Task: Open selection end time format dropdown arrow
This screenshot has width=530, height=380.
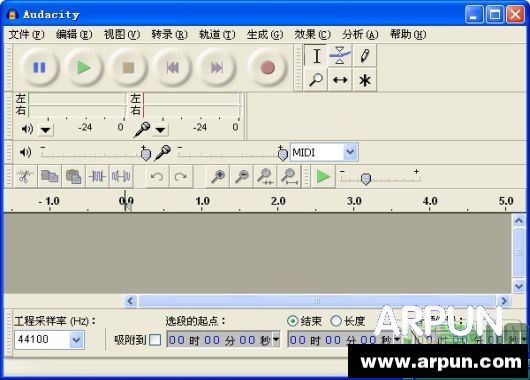Action: 397,339
